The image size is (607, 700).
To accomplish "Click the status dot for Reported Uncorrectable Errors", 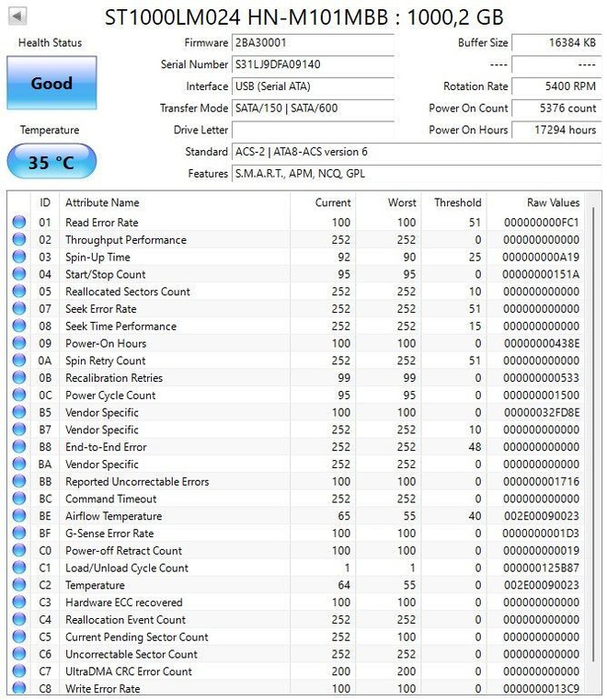I will click(19, 481).
